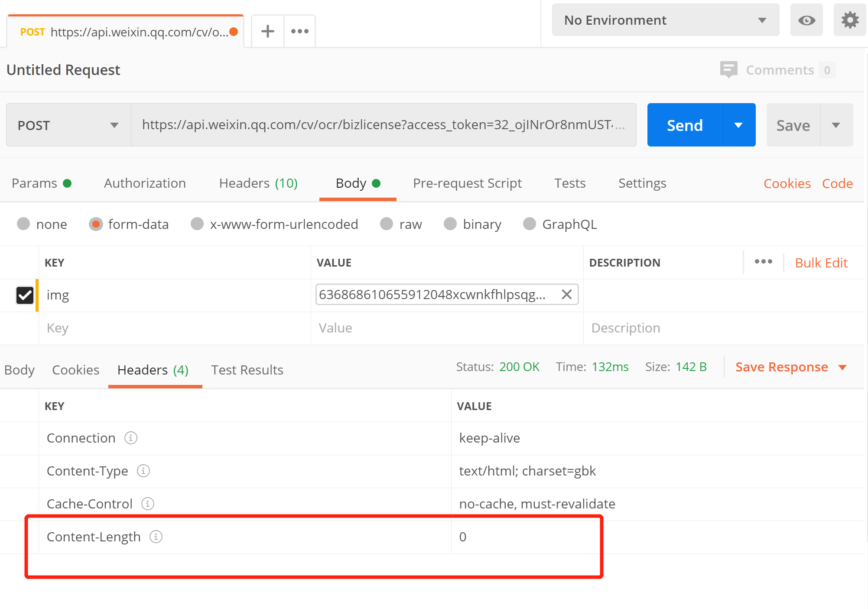Open the POST method dropdown
Screen dimensions: 868x609
pyautogui.click(x=68, y=125)
